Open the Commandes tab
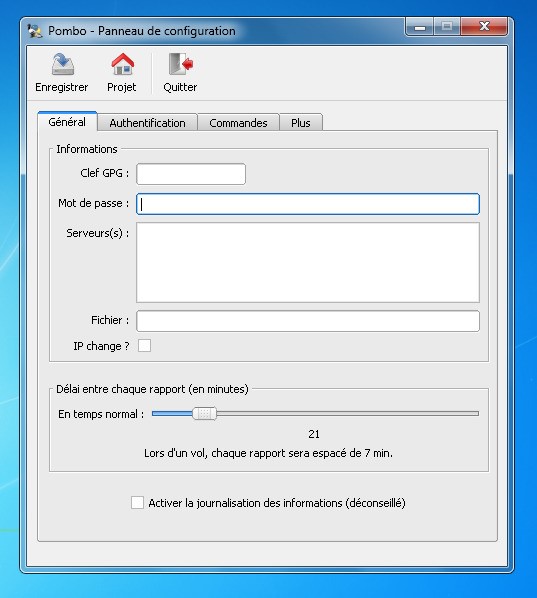The height and width of the screenshot is (598, 537). coord(238,122)
